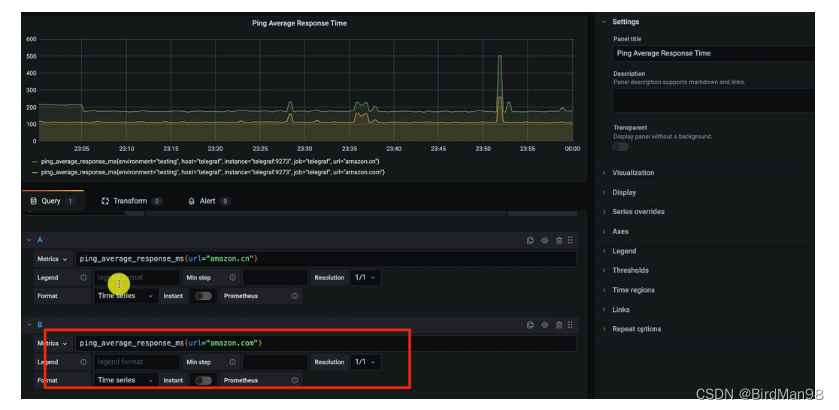The image size is (839, 410).
Task: Click the panel Description text area
Action: [x=714, y=101]
